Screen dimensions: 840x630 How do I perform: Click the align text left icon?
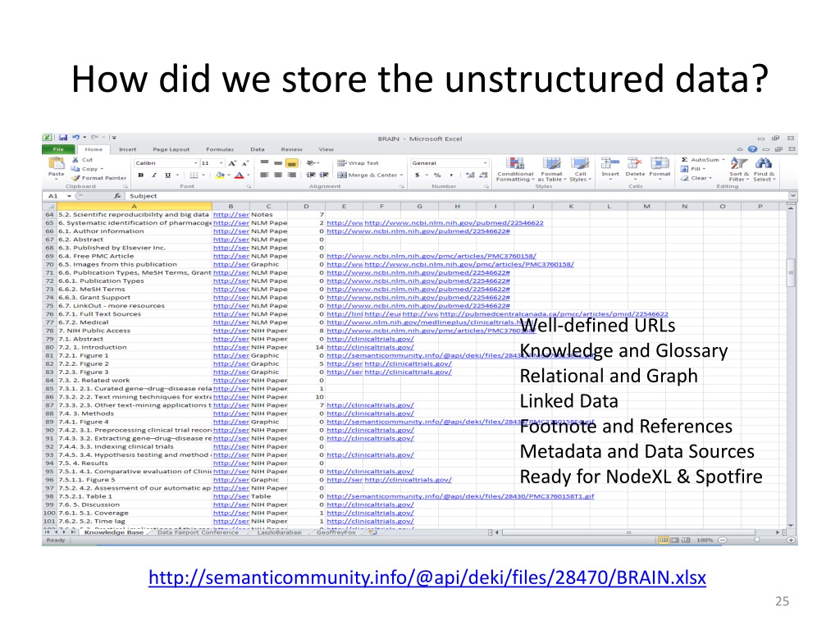pyautogui.click(x=264, y=175)
